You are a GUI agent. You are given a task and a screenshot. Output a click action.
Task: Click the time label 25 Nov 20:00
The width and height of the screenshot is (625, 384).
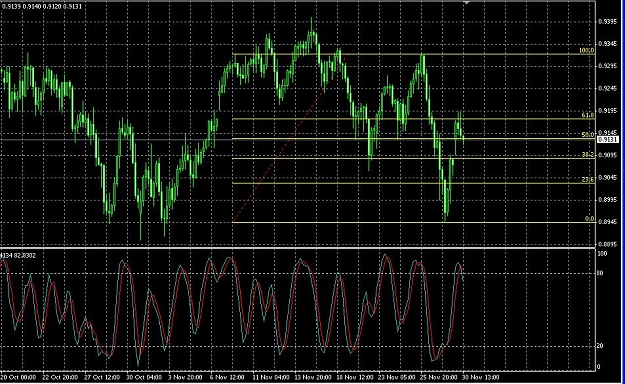pos(439,377)
